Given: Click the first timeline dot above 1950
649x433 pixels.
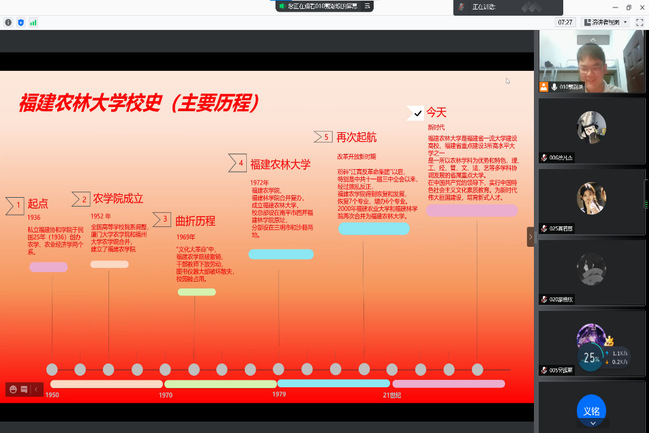Looking at the screenshot, I should (52, 369).
